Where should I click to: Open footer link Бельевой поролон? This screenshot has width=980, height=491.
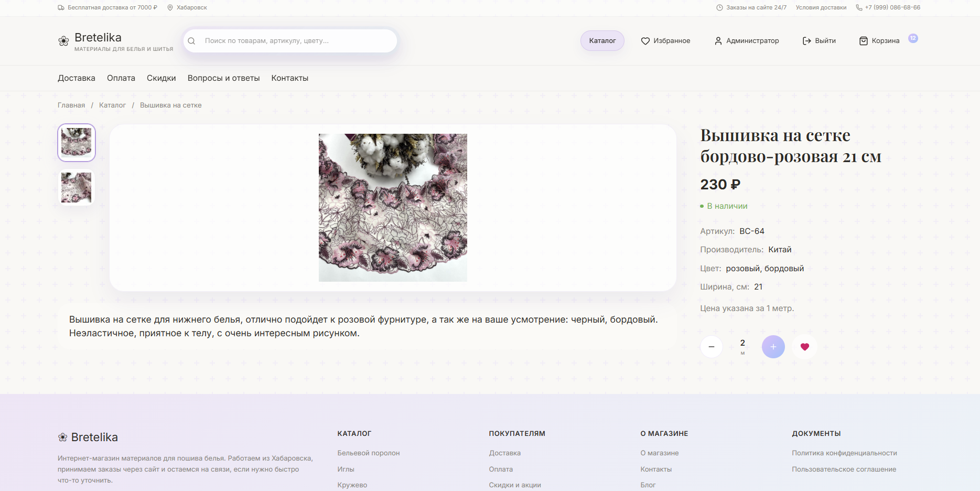(369, 453)
